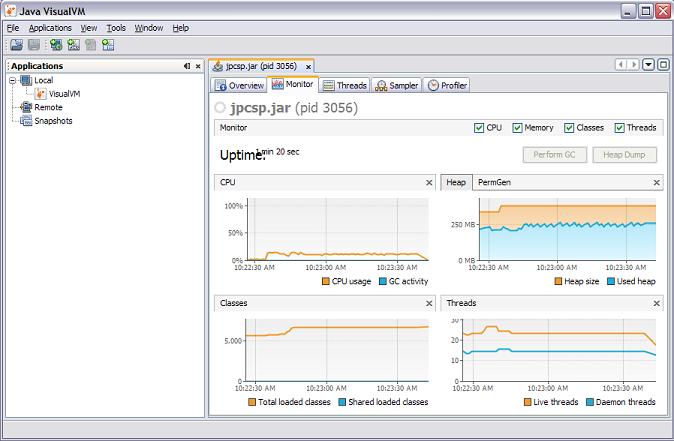This screenshot has width=674, height=441.
Task: Select the Snapshots node icon
Action: (x=26, y=121)
